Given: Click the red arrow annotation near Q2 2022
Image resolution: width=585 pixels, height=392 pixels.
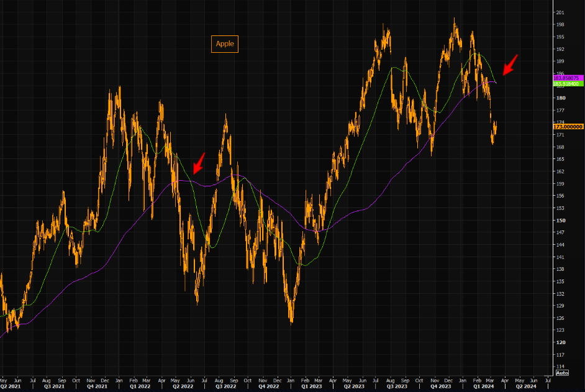Looking at the screenshot, I should point(198,163).
